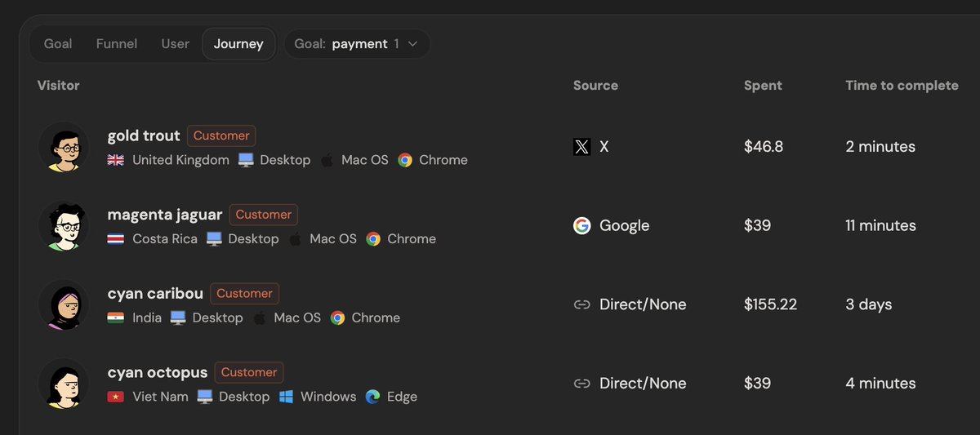The image size is (980, 435).
Task: Click the Costa Rica flag icon
Action: 116,239
